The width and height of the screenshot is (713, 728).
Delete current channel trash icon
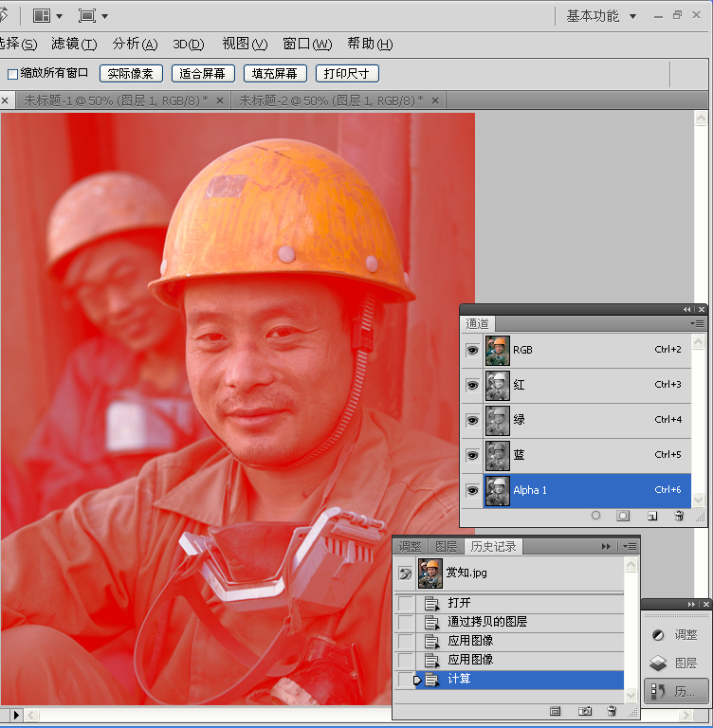tap(679, 516)
